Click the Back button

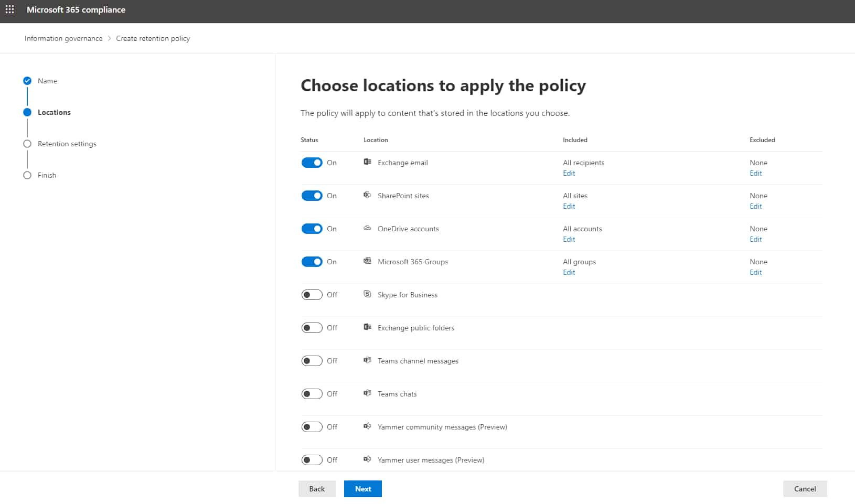317,489
